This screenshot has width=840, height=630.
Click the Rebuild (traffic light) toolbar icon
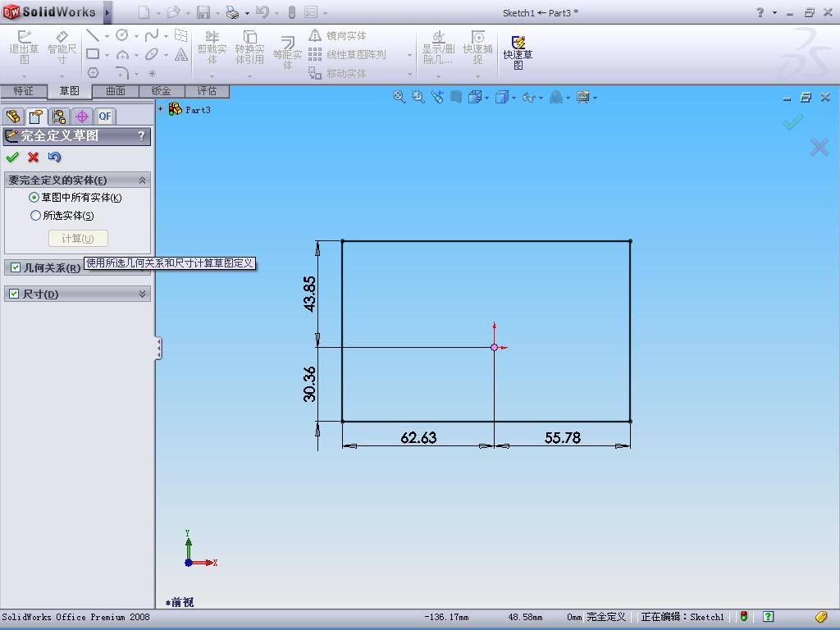pos(291,12)
